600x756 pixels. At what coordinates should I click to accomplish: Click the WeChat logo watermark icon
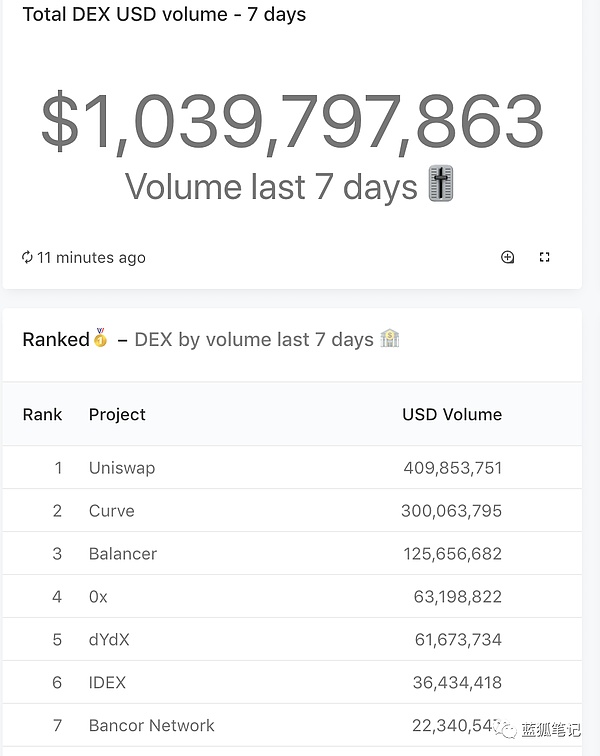(x=505, y=730)
